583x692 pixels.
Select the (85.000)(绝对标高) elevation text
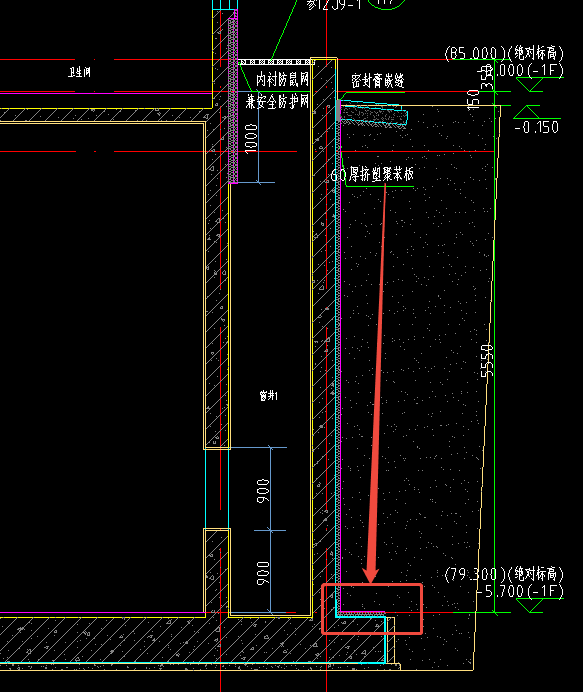pos(504,53)
